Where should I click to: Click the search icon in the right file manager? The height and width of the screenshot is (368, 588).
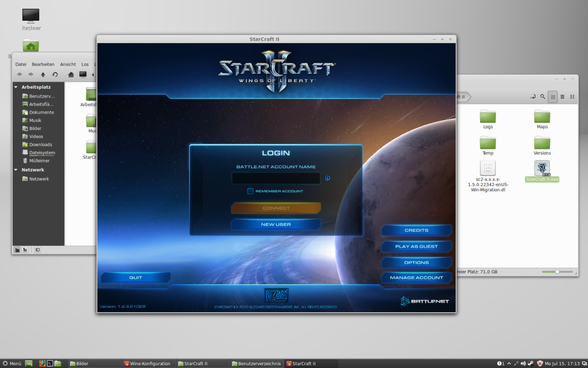click(543, 97)
